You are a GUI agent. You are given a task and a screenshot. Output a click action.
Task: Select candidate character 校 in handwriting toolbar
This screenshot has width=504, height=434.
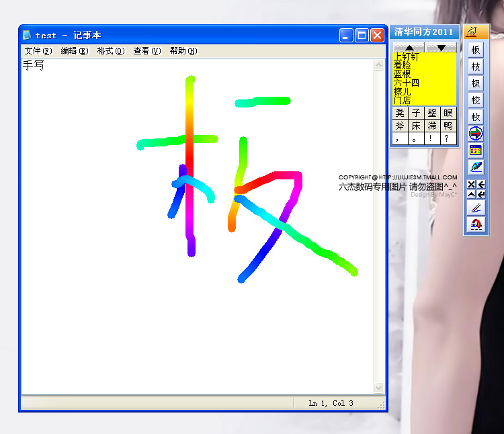[476, 100]
